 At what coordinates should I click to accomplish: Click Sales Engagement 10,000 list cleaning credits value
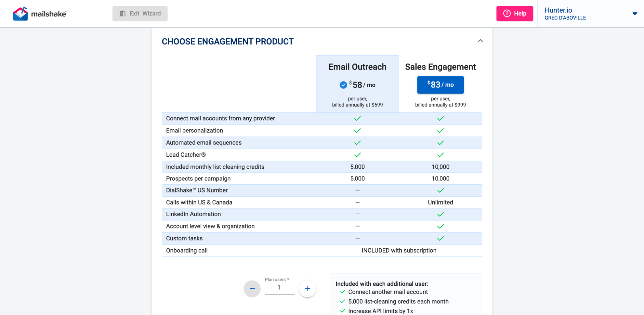click(x=440, y=167)
